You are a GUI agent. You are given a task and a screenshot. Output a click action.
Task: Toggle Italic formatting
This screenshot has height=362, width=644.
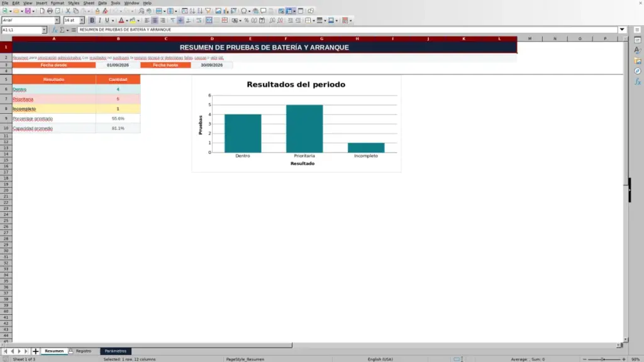pos(100,21)
